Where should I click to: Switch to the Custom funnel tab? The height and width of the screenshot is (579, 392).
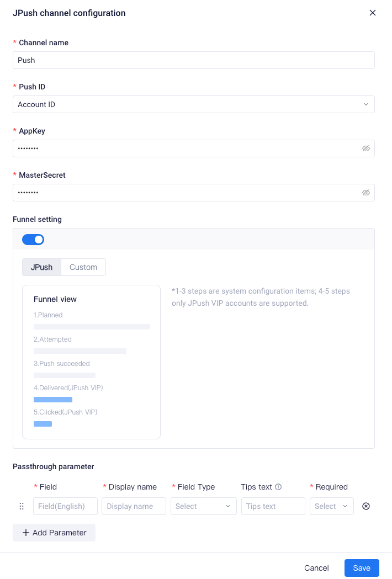point(83,267)
